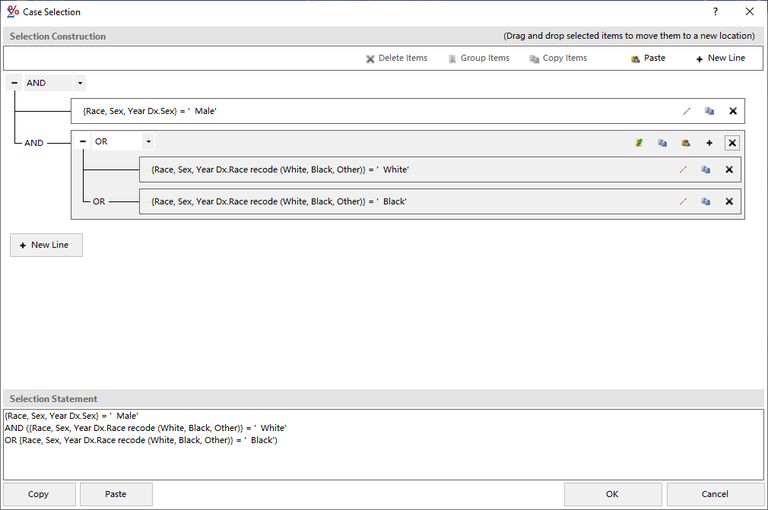Delete the Sex = Male condition row
The height and width of the screenshot is (510, 768).
(x=732, y=111)
